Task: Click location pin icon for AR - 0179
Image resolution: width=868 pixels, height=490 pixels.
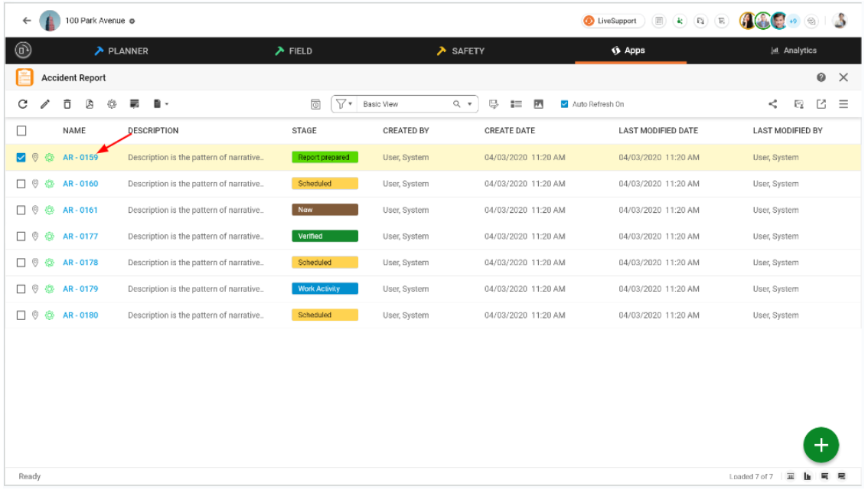Action: click(35, 289)
